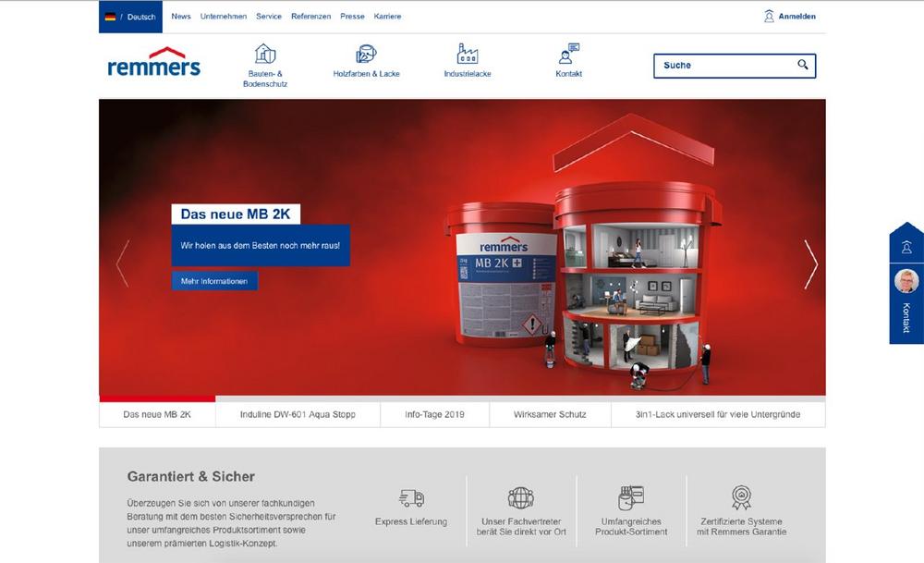Click the Garantiert & Sicher heading
Screen dimensions: 924x563
191,476
